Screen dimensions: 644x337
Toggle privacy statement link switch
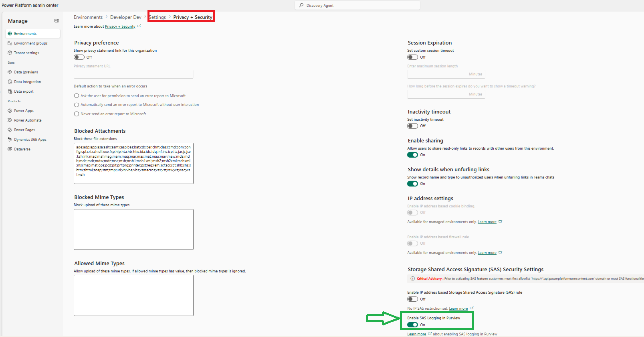coord(79,57)
